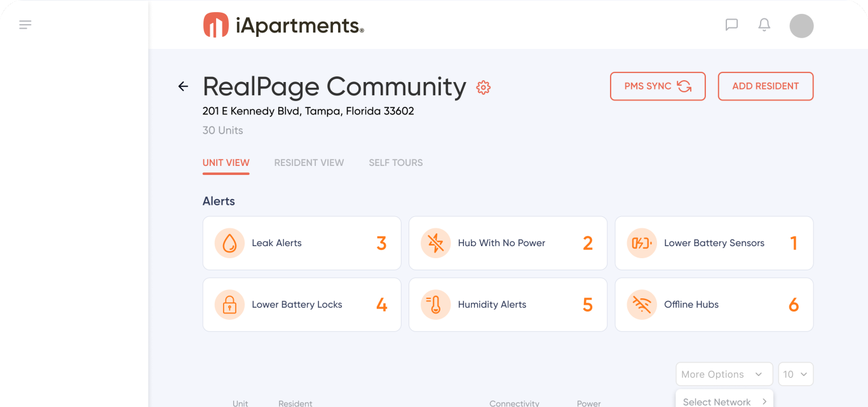This screenshot has height=407, width=868.
Task: Go back using the left arrow
Action: tap(183, 86)
